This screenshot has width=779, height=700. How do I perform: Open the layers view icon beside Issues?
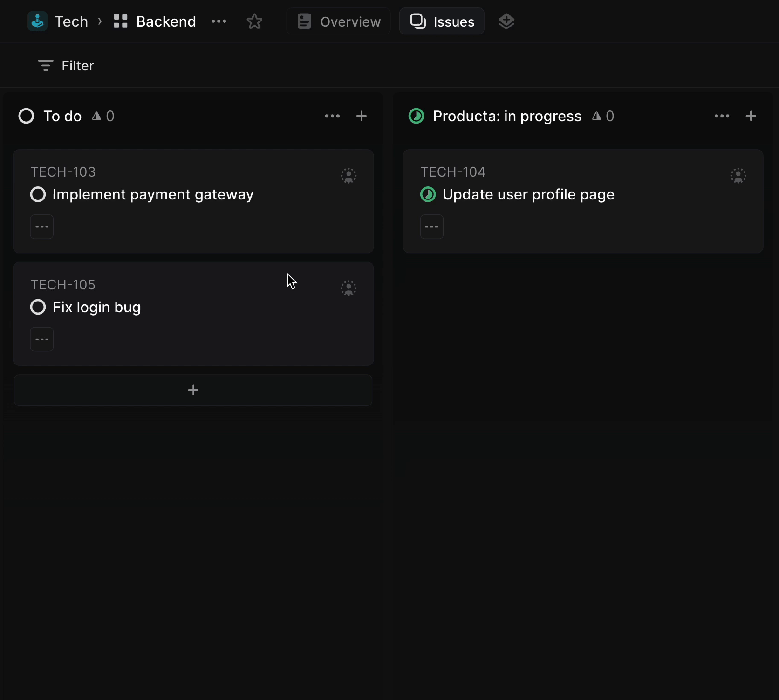click(x=506, y=21)
